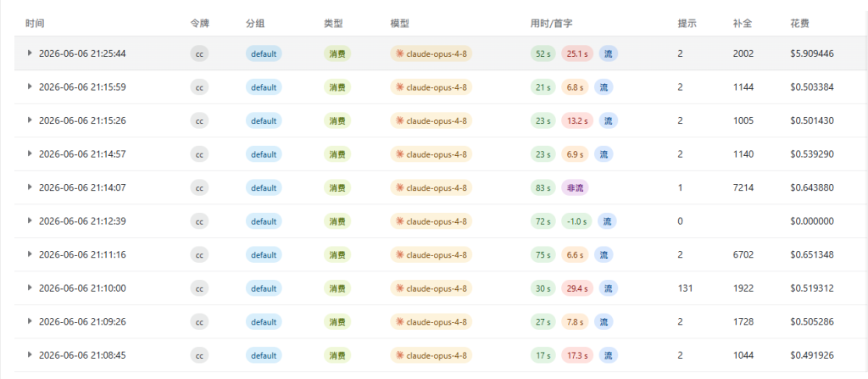Click the $0.491926 cost value
The image size is (868, 379).
(812, 355)
